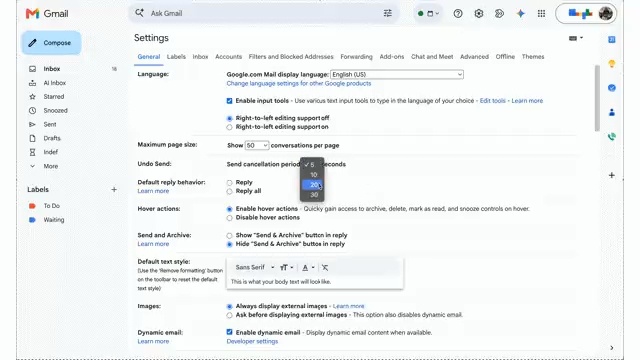Open the account profile avatar
The image size is (640, 360).
(606, 13)
